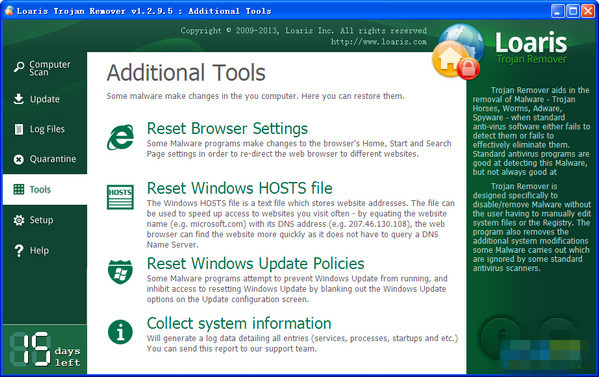Click the app icon in title bar
This screenshot has width=599, height=377.
click(9, 11)
